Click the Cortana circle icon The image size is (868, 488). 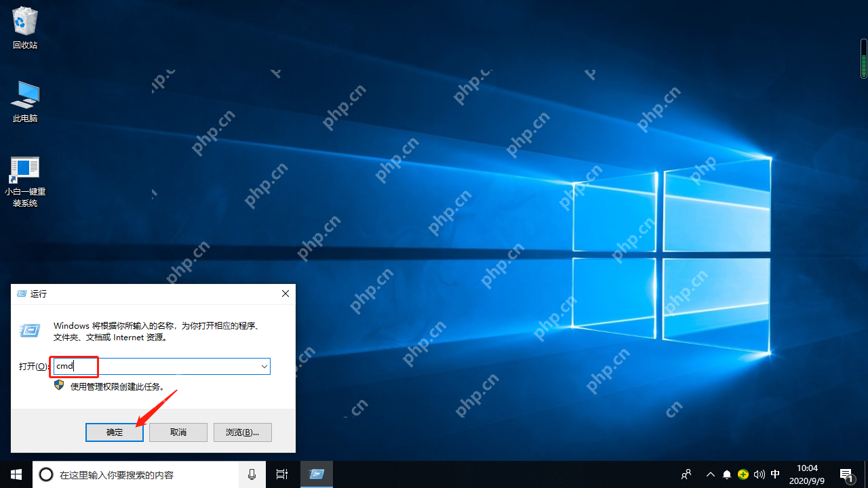(46, 474)
